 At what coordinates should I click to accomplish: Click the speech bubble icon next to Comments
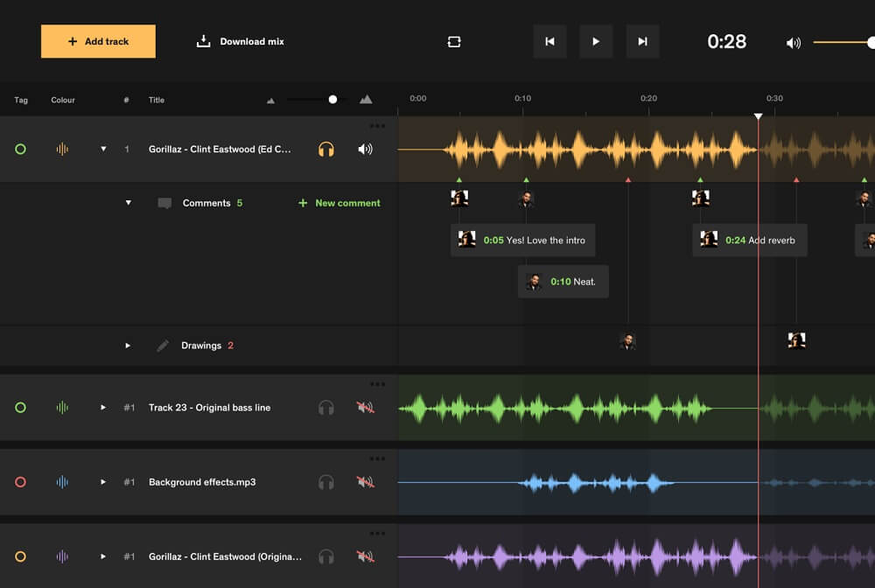coord(165,202)
